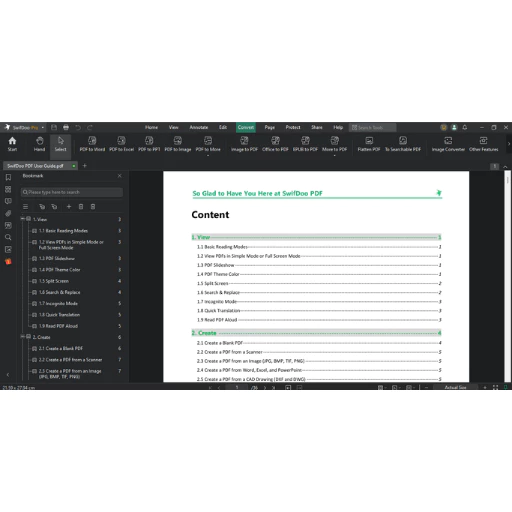Collapse the ribbon with up chevron

tap(505, 166)
